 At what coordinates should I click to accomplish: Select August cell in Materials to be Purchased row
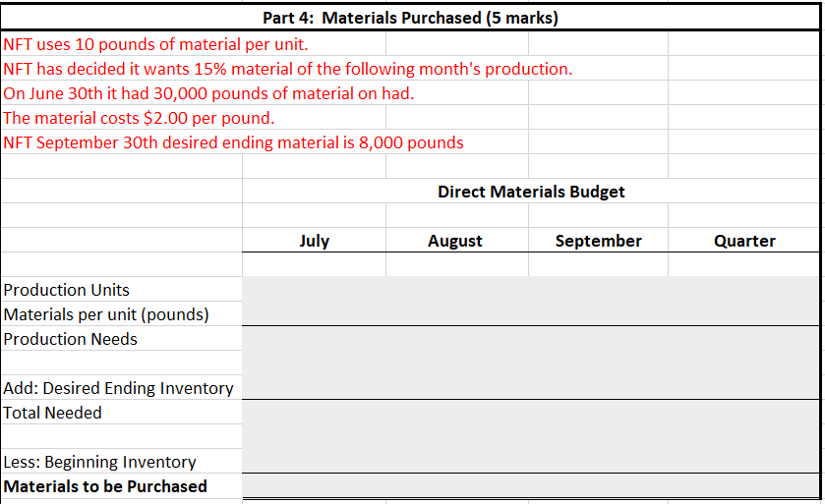[457, 485]
